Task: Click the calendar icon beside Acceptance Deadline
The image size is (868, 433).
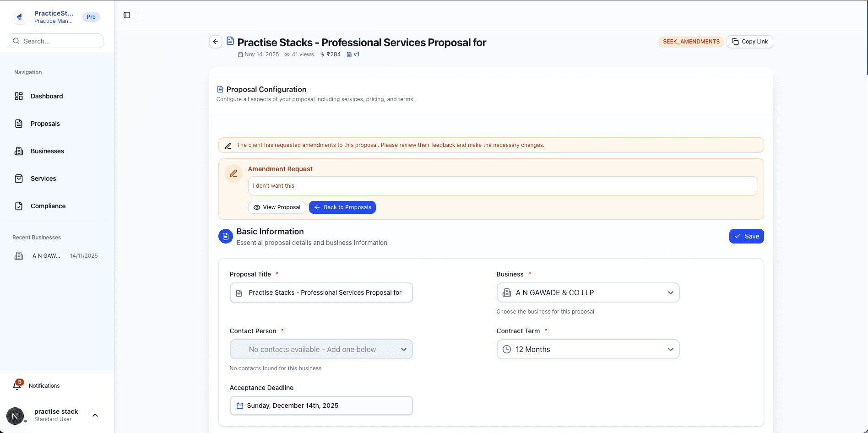Action: (x=239, y=406)
